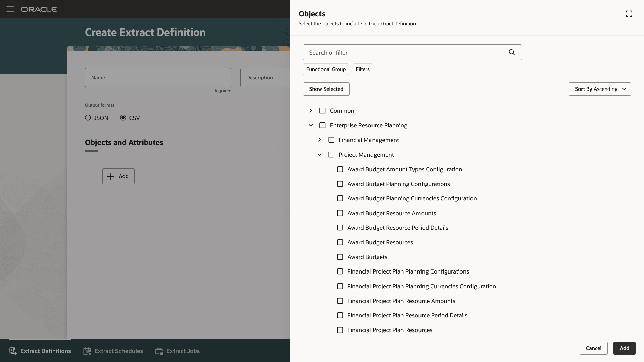Switch to the Extract Jobs tab
Viewport: 644px width, 362px height.
tap(178, 351)
